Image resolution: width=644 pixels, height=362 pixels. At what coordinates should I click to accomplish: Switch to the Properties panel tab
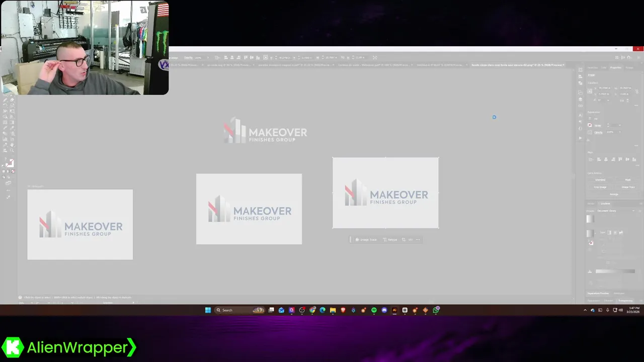tap(616, 67)
